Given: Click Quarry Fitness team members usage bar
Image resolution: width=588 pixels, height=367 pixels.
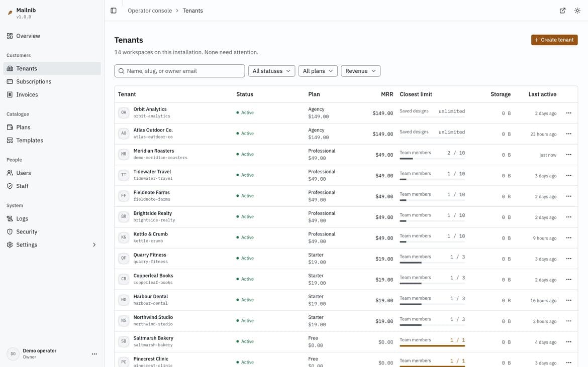Looking at the screenshot, I should tap(432, 263).
